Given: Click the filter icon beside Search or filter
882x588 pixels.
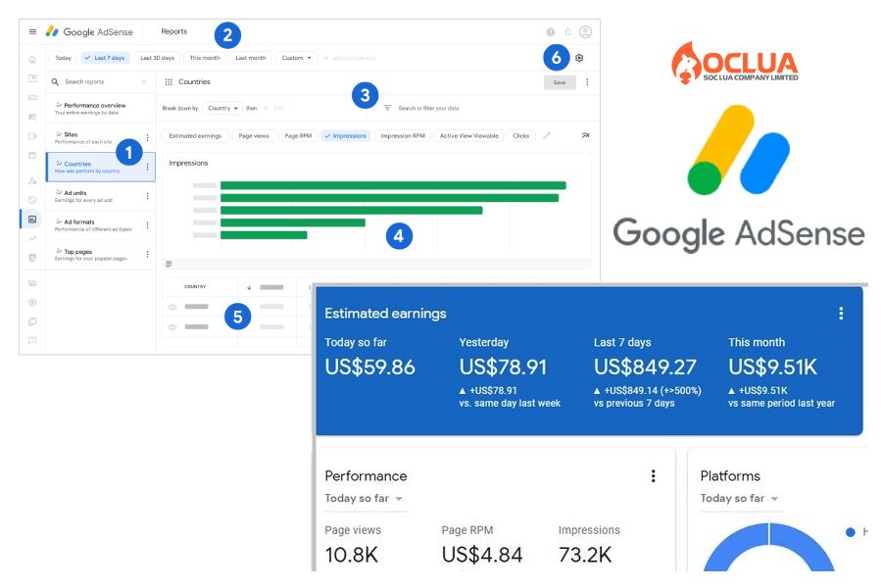Looking at the screenshot, I should (387, 108).
